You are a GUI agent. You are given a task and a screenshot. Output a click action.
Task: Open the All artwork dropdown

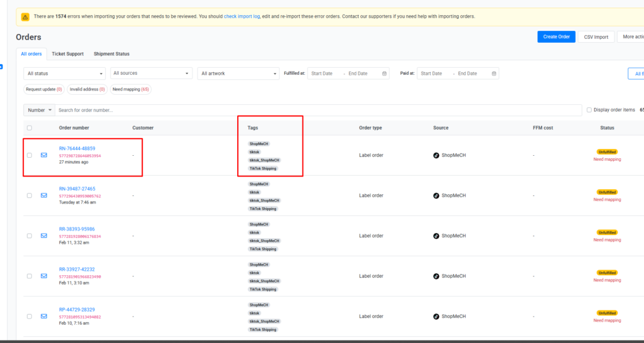[238, 73]
